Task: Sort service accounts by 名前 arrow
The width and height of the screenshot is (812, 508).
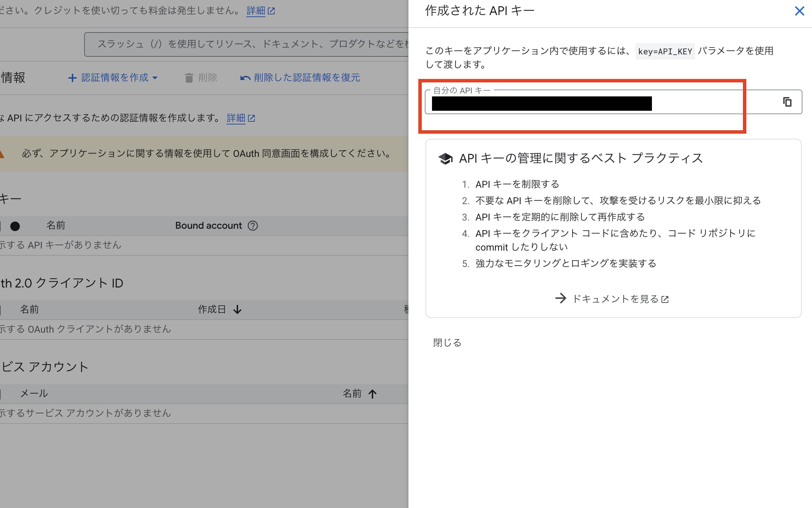Action: [x=372, y=394]
